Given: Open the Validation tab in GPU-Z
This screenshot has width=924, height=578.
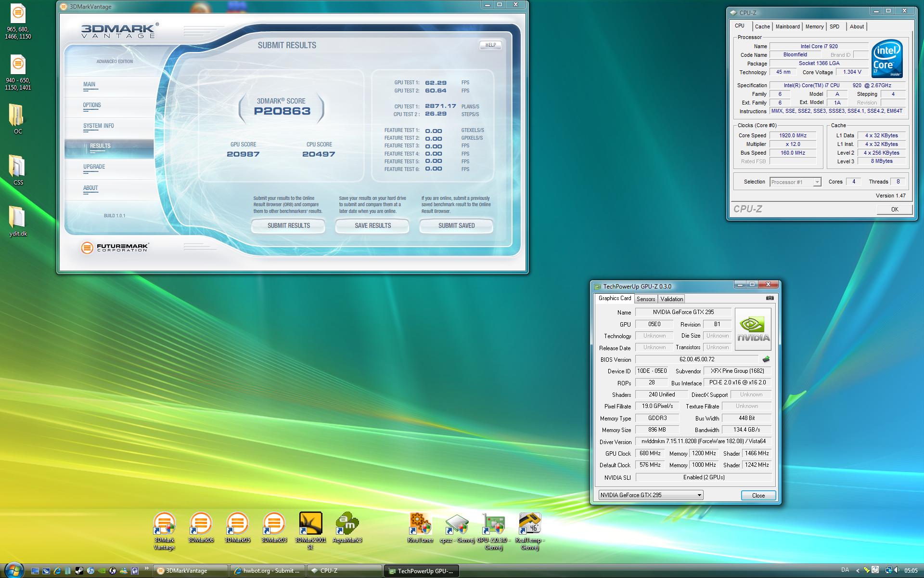Looking at the screenshot, I should (671, 299).
